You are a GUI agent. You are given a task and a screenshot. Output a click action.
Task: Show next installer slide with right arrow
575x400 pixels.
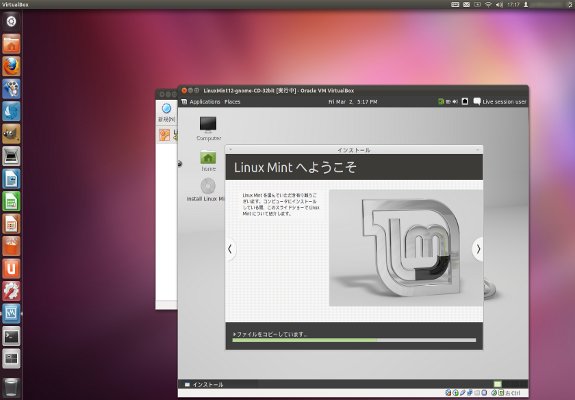point(477,249)
